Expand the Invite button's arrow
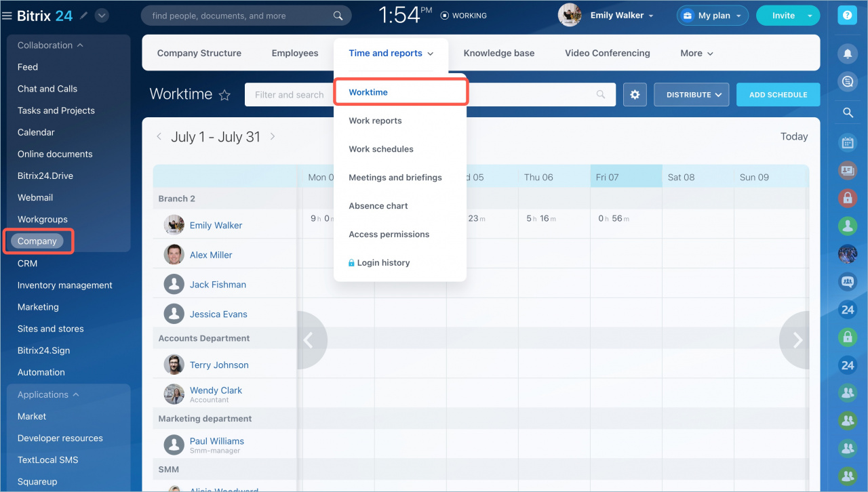The height and width of the screenshot is (492, 868). coord(810,16)
